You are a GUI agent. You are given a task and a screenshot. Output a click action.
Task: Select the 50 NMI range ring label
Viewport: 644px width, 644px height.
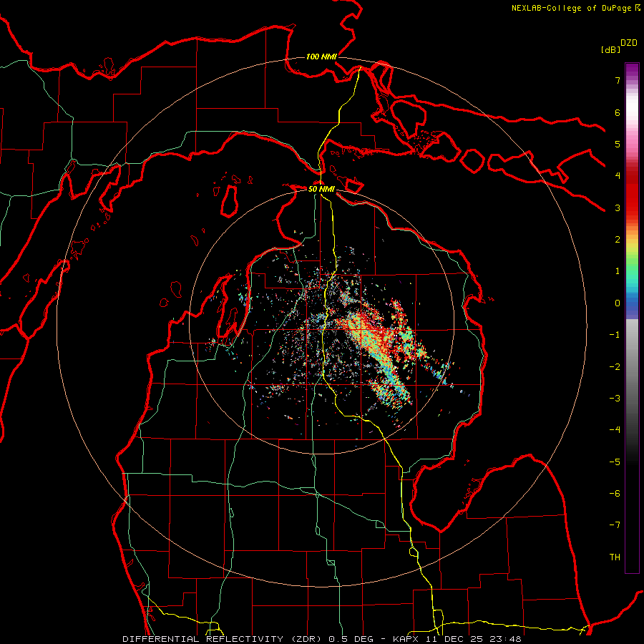(321, 189)
